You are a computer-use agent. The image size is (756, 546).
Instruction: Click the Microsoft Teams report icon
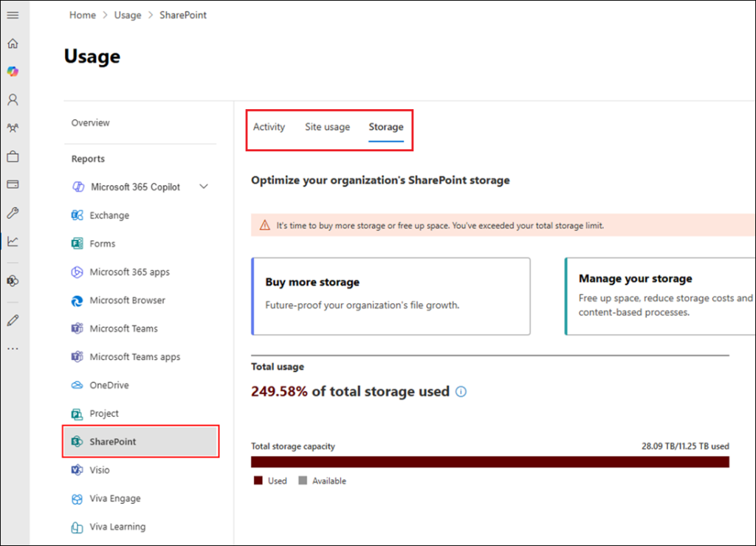pos(78,328)
